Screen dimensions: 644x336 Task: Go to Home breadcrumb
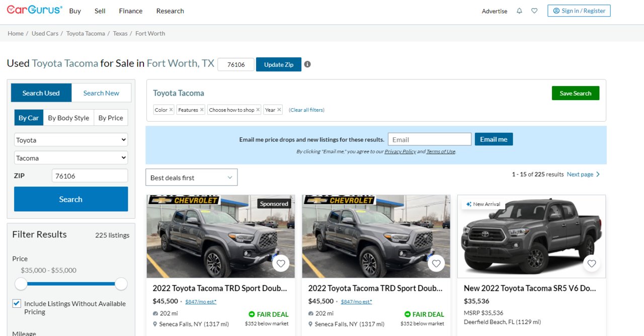point(16,33)
